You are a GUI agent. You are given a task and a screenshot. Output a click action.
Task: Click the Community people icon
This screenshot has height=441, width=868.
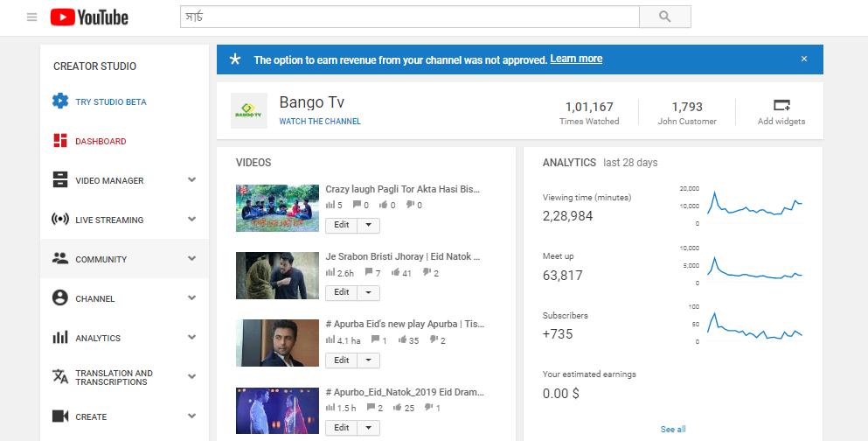point(60,258)
